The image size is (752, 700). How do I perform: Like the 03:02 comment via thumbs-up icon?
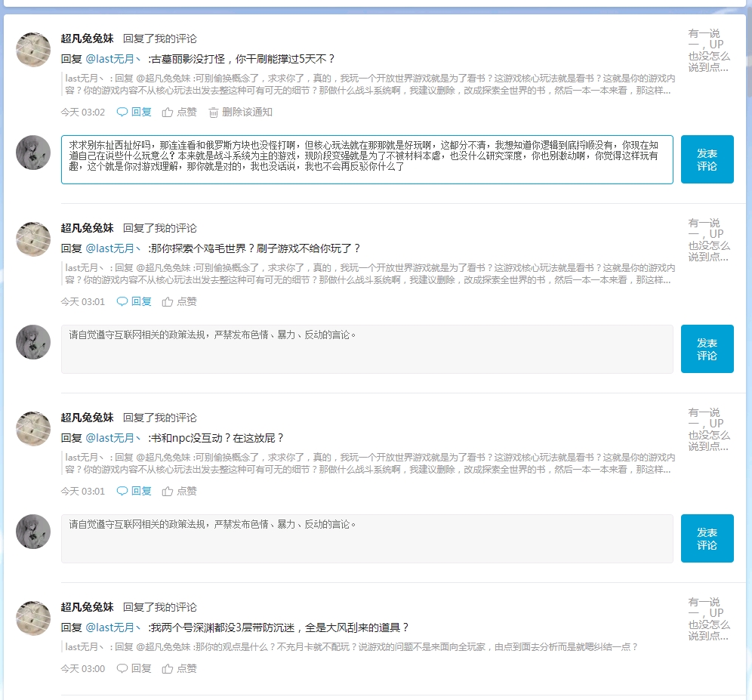[168, 113]
